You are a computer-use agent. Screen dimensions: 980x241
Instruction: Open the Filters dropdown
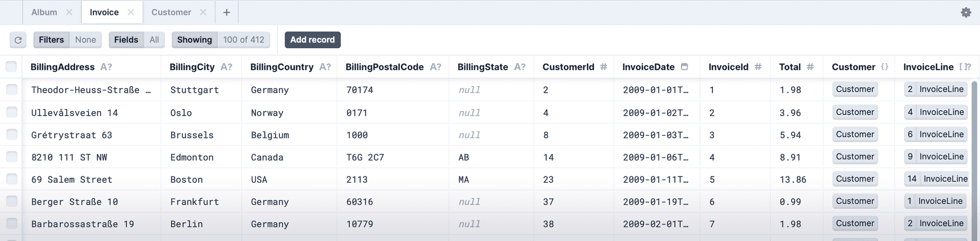click(67, 40)
